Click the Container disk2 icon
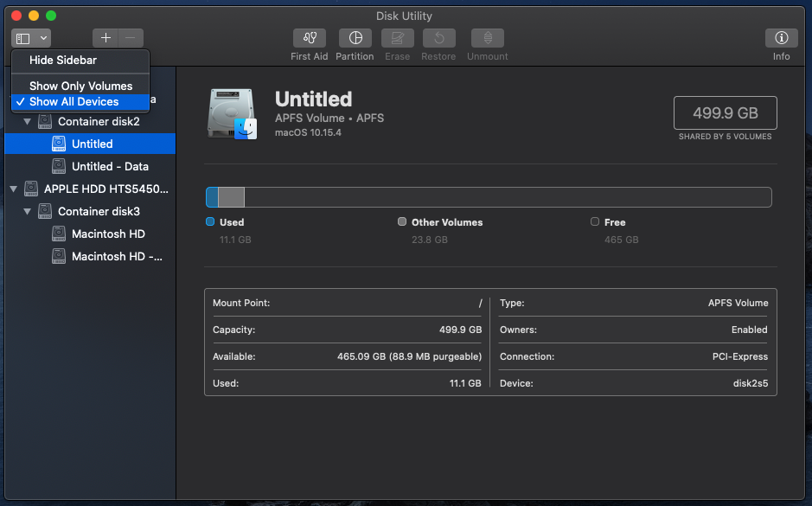The height and width of the screenshot is (506, 812). point(45,122)
